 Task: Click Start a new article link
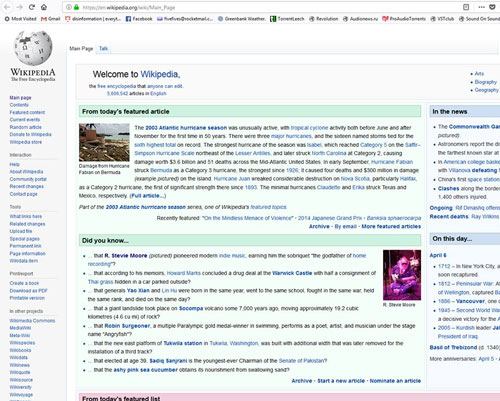point(341,381)
